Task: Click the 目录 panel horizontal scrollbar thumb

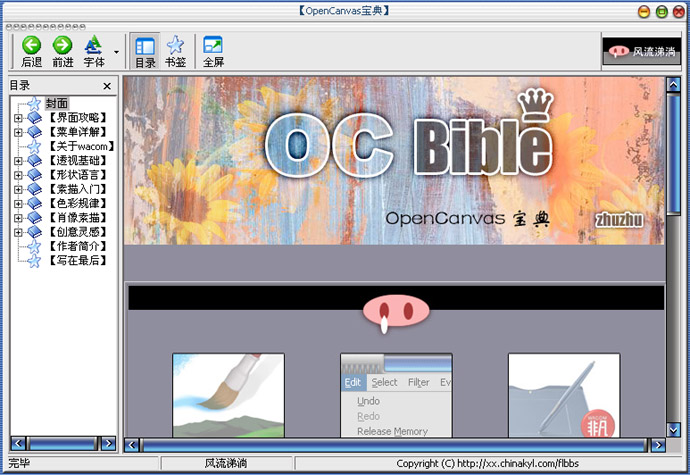Action: [62, 443]
